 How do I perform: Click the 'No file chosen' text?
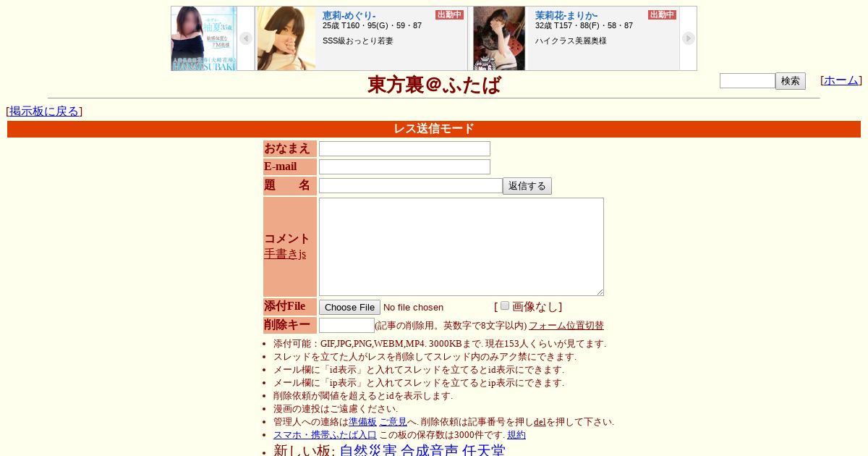coord(413,308)
